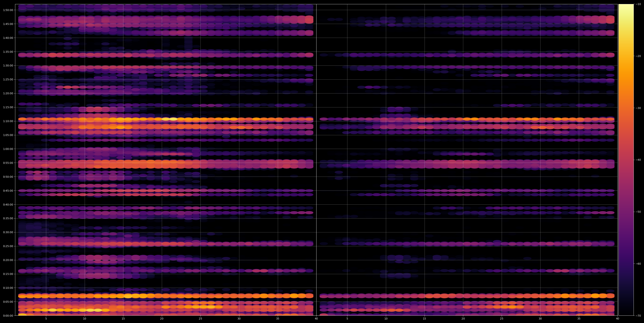Click the 1:40:00 y-axis label

coord(8,38)
